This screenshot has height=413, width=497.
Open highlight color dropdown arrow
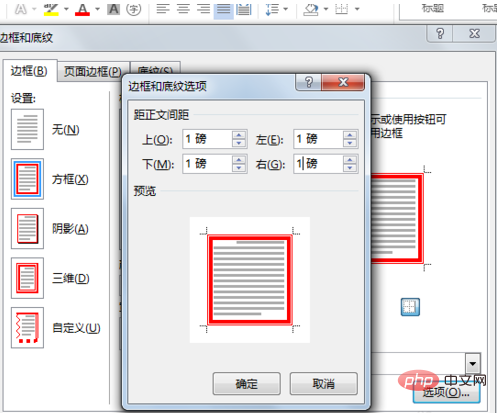(x=66, y=9)
